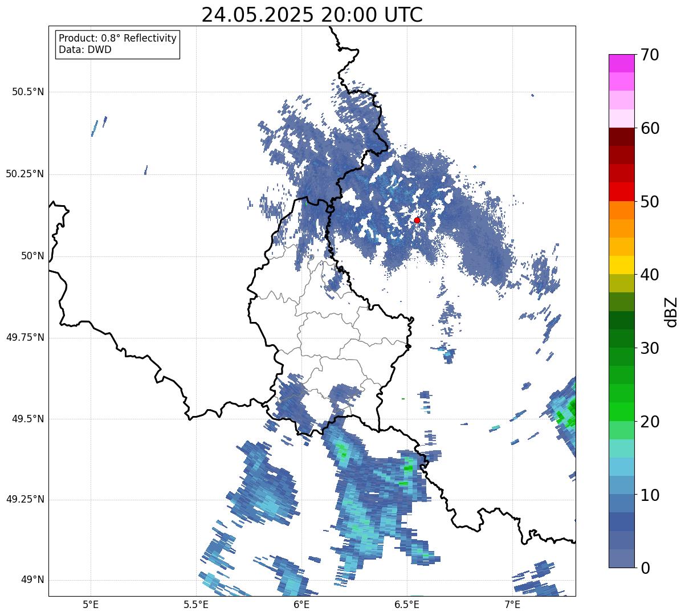This screenshot has width=685, height=616.
Task: Click the colorbar tick label 50
Action: (650, 202)
